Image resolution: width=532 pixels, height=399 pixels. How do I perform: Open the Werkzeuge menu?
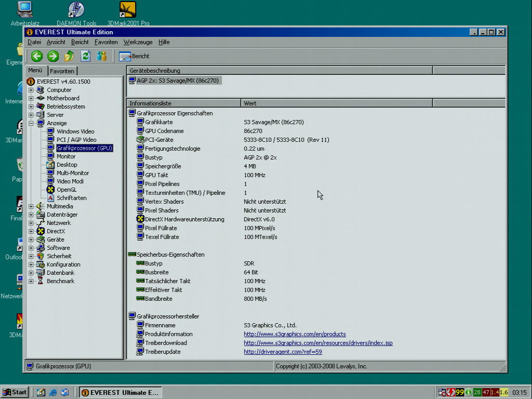(x=138, y=42)
